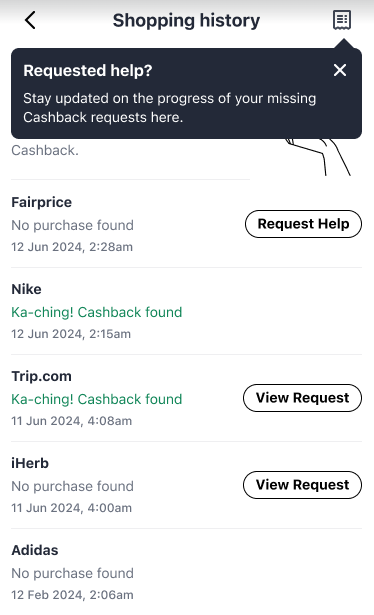This screenshot has width=374, height=615.
Task: Open the iHerb history row
Action: pos(186,485)
